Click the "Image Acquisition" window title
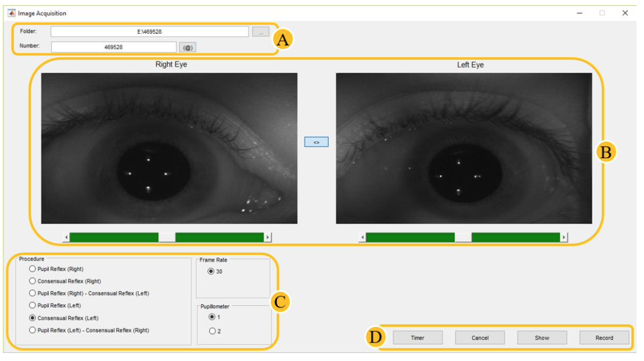This screenshot has width=644, height=361. 42,14
